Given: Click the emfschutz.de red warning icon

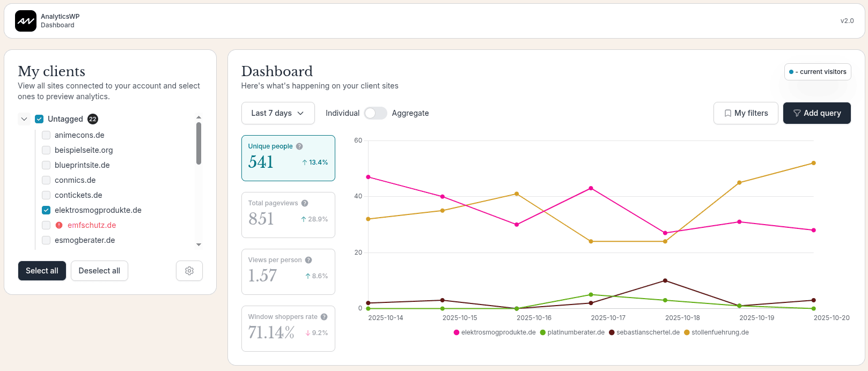Looking at the screenshot, I should click(x=59, y=225).
